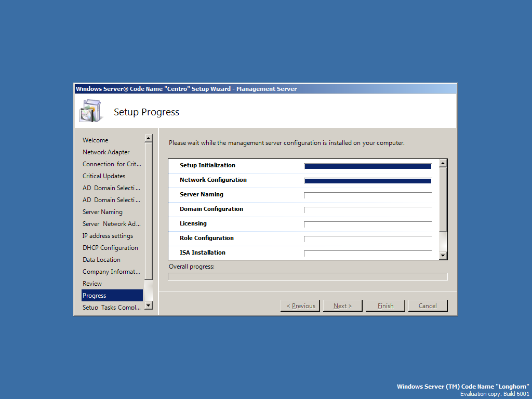Click the Overall progress bar
532x399 pixels.
pyautogui.click(x=308, y=276)
